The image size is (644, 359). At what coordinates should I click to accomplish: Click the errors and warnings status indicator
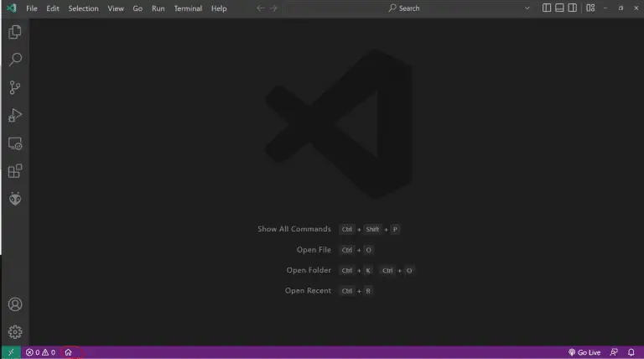[40, 352]
